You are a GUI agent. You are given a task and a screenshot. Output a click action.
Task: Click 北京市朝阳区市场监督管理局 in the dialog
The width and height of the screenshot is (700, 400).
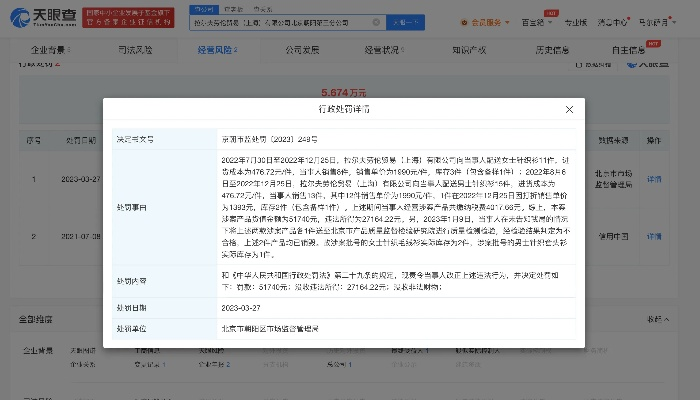[270, 329]
